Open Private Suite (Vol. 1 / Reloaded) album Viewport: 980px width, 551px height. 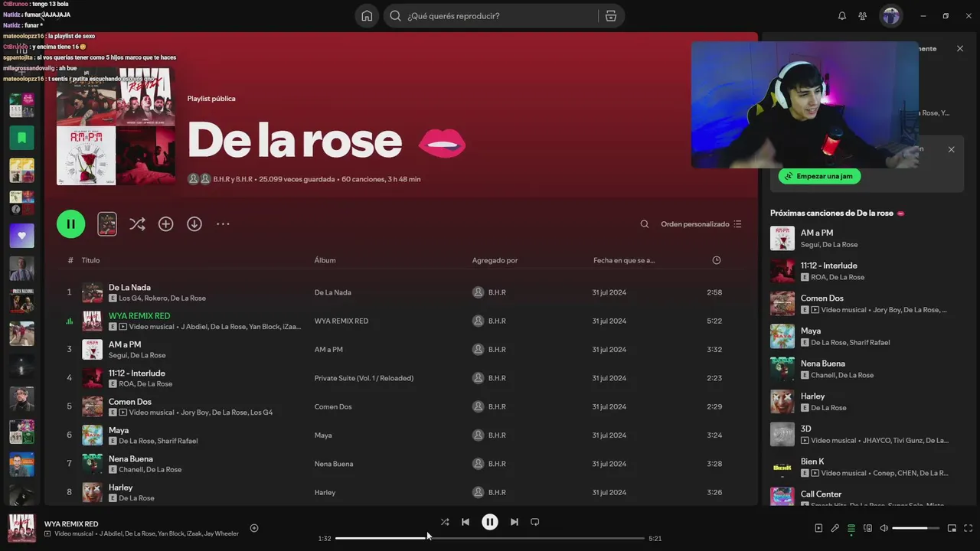click(x=364, y=378)
